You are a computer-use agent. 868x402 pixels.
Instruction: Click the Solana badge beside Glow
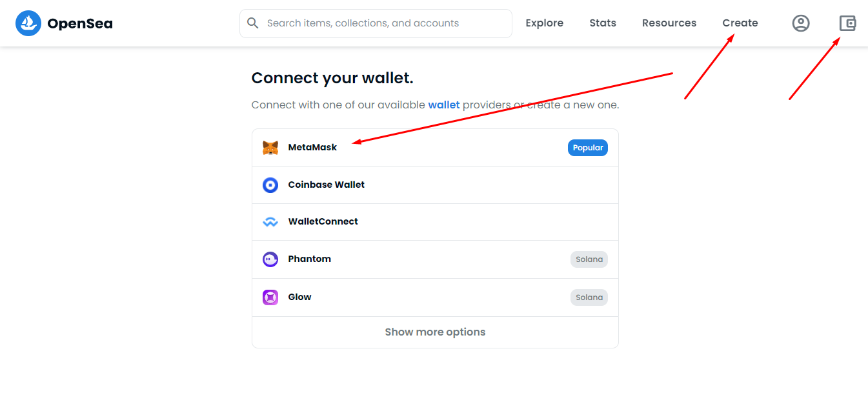(x=589, y=297)
